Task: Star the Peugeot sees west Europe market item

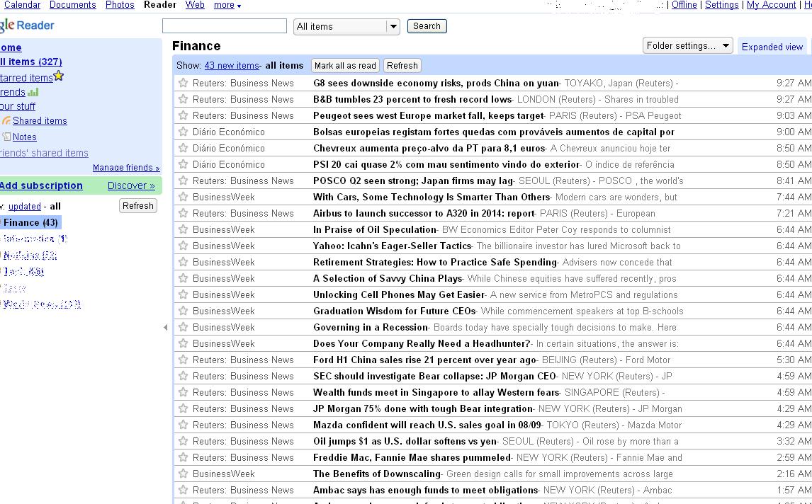Action: [183, 115]
